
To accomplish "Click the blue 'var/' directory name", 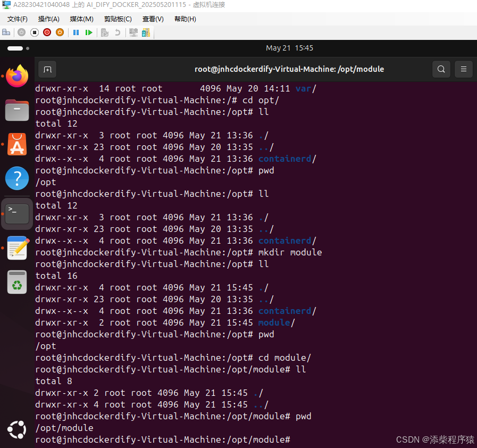I will tap(306, 88).
